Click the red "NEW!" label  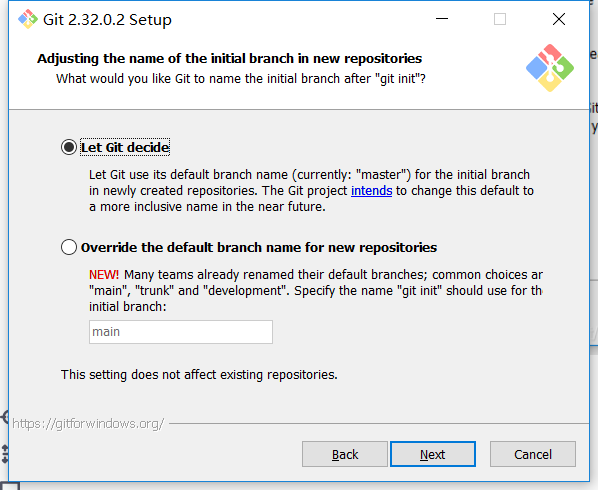click(104, 275)
